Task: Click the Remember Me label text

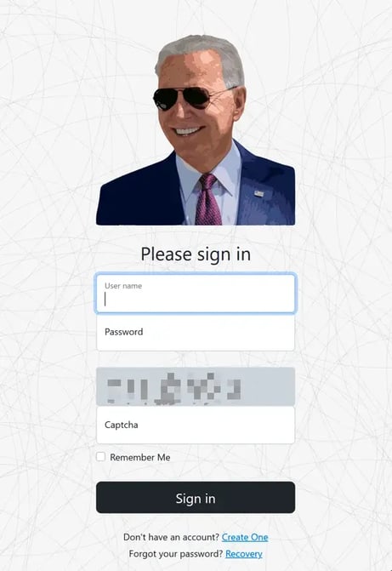Action: click(140, 457)
